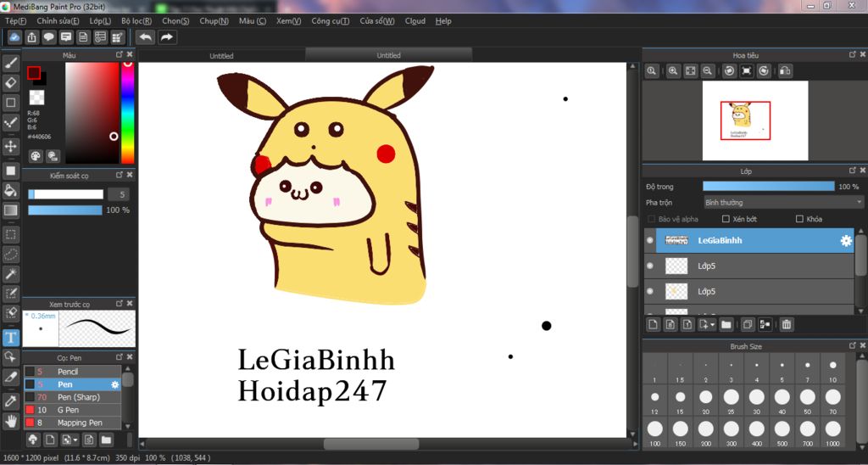The image size is (868, 465).
Task: Click the flip view icon in Navigator
Action: click(x=786, y=71)
